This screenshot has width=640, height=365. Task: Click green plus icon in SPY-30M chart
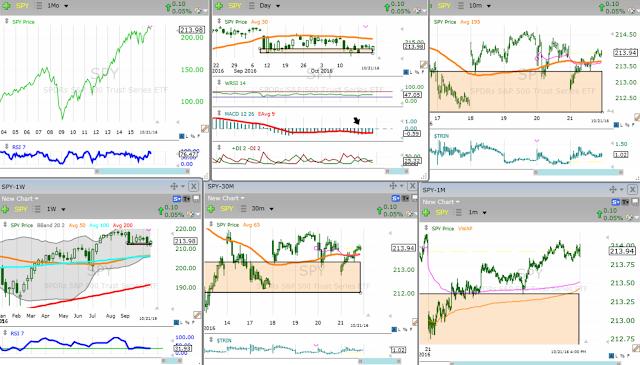click(211, 209)
